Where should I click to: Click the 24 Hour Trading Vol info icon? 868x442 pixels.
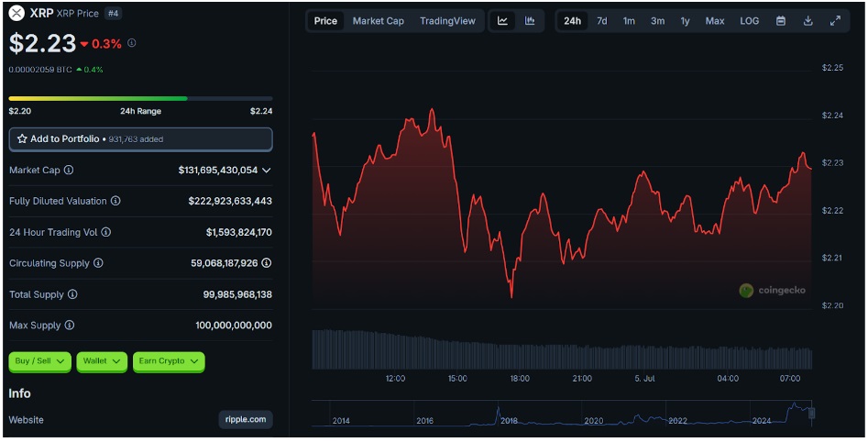click(105, 232)
